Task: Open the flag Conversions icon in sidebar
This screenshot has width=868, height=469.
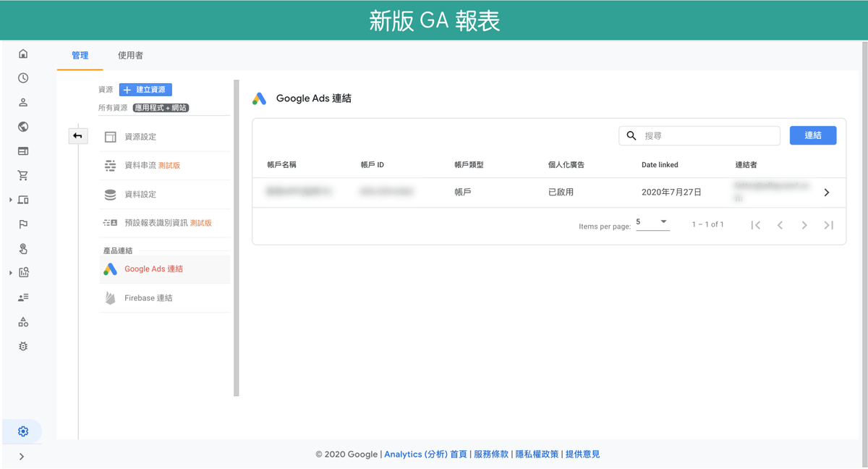Action: tap(23, 224)
